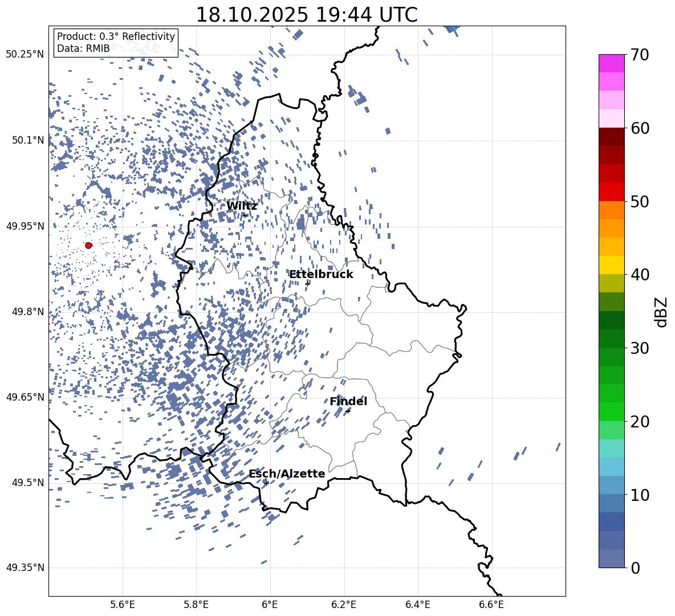The width and height of the screenshot is (675, 616).
Task: Click the 0 dBZ colorbar label
Action: point(636,568)
